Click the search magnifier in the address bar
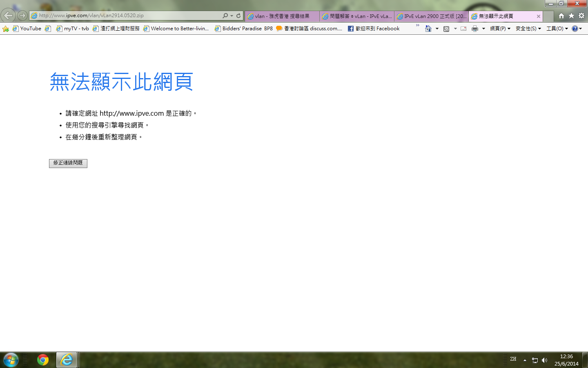 [x=225, y=16]
